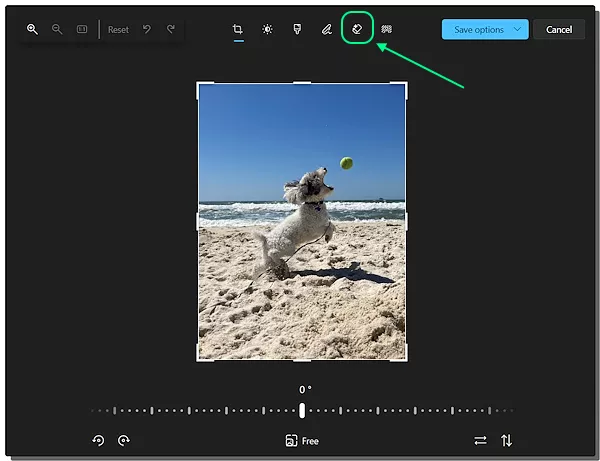Open the Free aspect ratio menu
This screenshot has width=600, height=461.
coord(302,441)
